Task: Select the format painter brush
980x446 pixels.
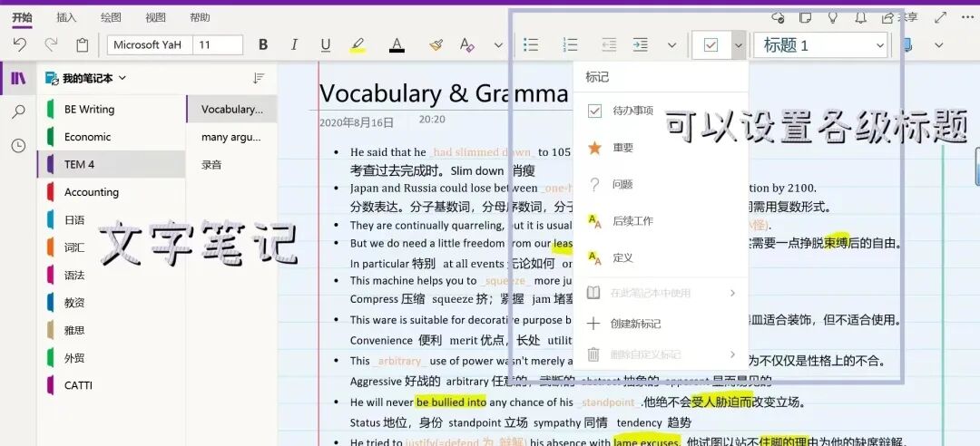Action: click(436, 45)
